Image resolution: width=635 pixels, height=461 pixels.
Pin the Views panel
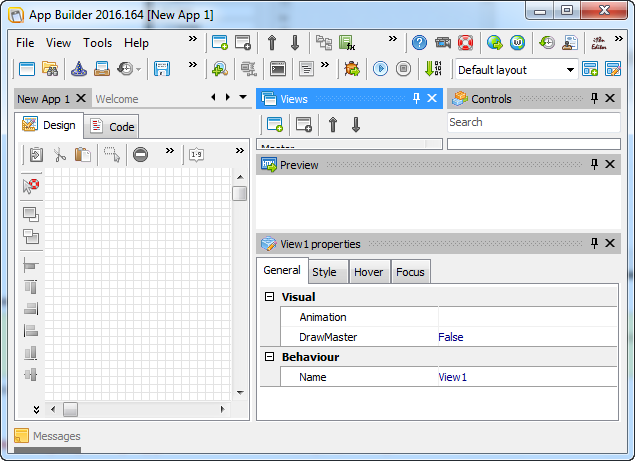417,98
